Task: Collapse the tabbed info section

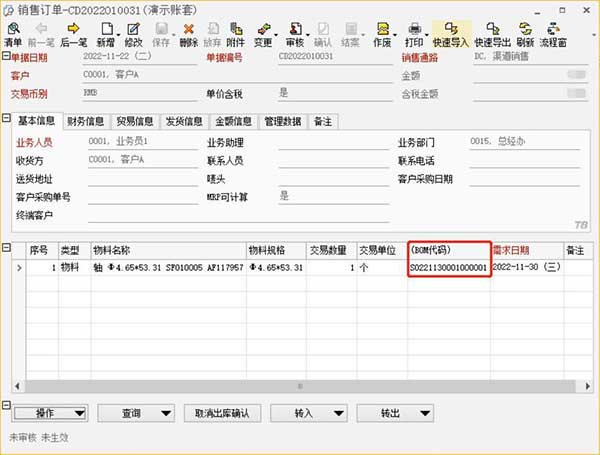Action: [6, 118]
